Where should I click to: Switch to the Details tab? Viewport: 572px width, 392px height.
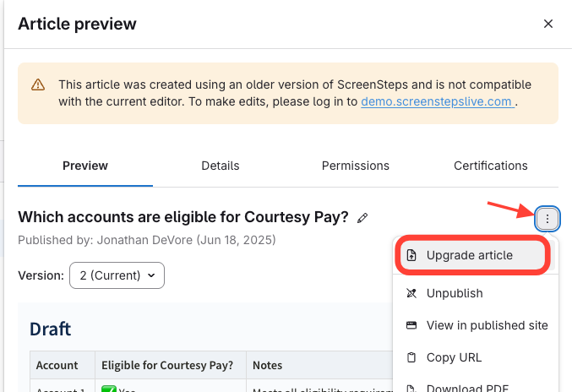pos(221,166)
